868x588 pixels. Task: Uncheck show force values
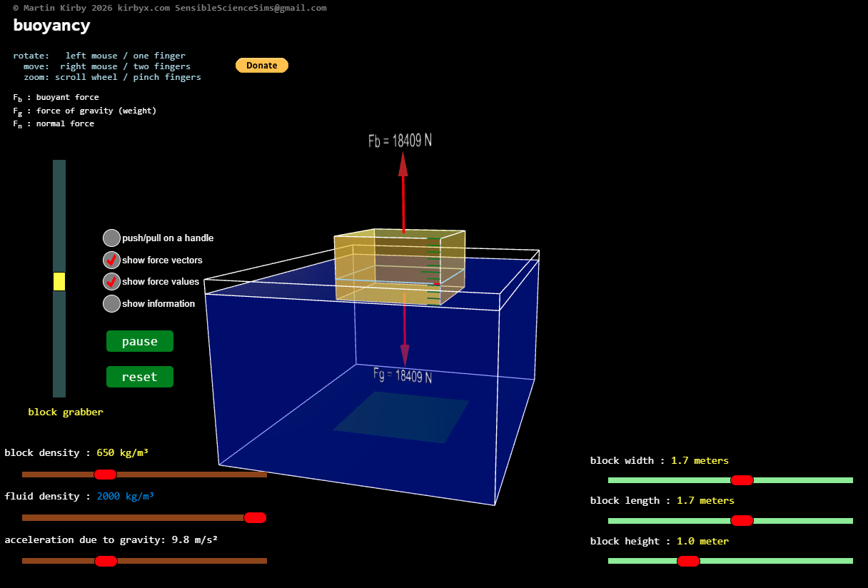111,281
